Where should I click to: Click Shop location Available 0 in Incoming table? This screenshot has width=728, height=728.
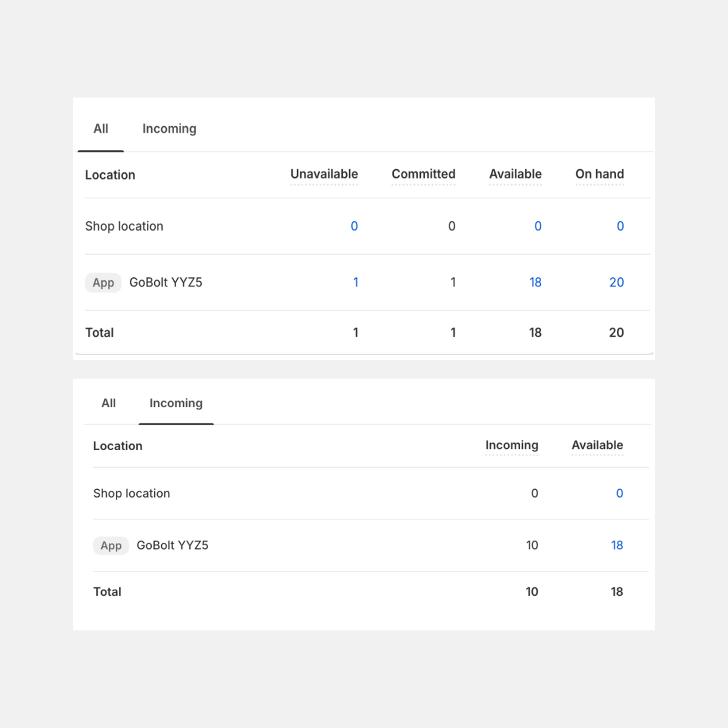coord(619,494)
